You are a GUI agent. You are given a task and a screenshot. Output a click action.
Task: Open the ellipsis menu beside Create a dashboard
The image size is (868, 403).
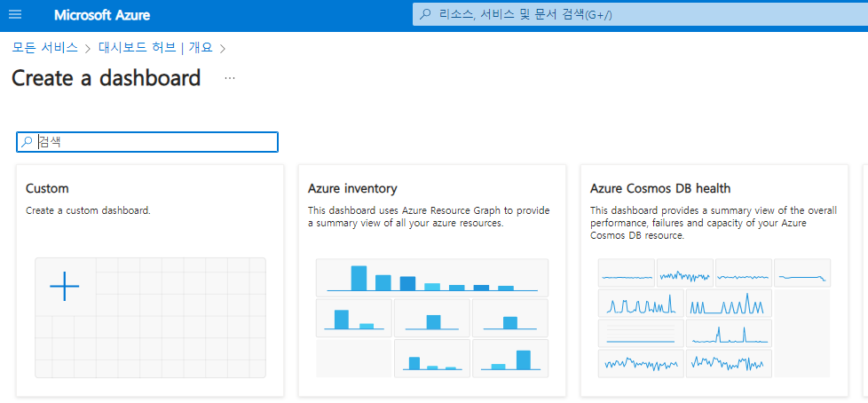(230, 78)
